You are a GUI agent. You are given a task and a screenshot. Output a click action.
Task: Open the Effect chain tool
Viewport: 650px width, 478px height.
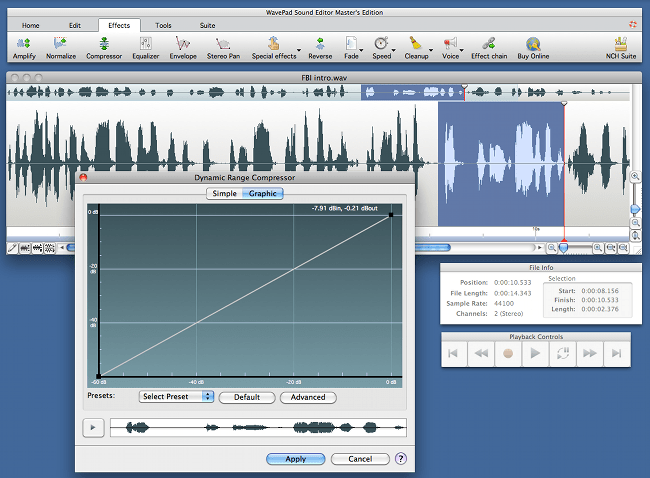(x=489, y=48)
